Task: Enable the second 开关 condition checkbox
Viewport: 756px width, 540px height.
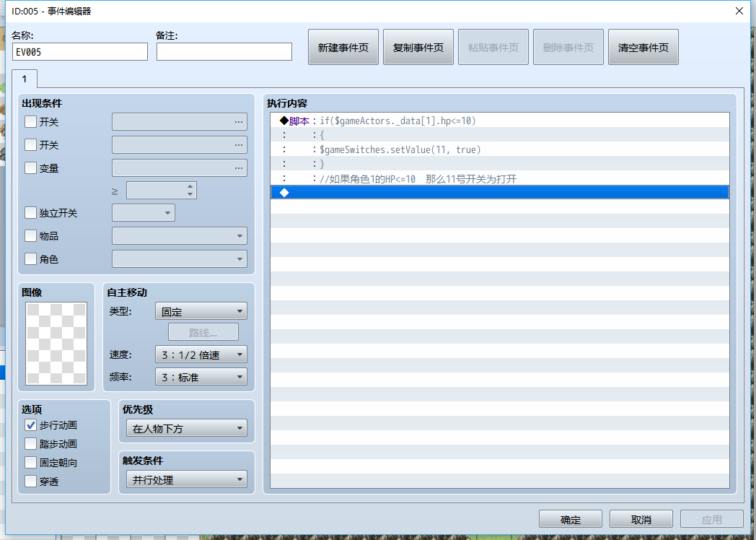Action: coord(30,145)
